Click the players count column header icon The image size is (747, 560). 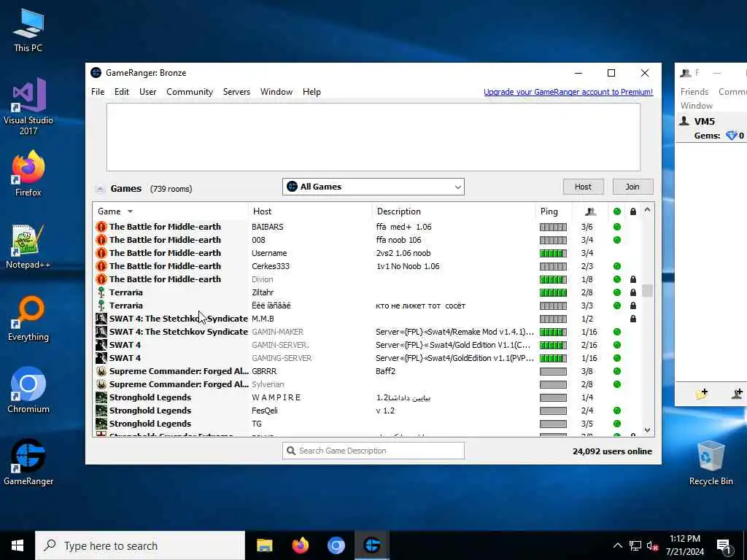pyautogui.click(x=590, y=211)
